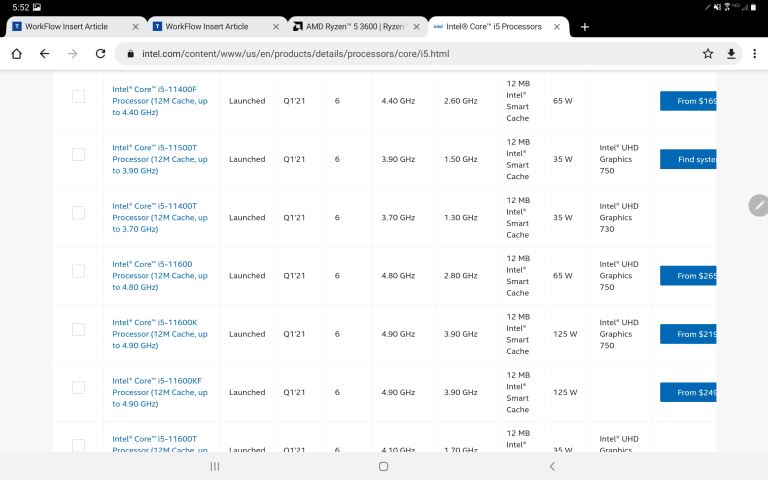
Task: Select the i5-11400T compare checkbox
Action: coord(78,213)
